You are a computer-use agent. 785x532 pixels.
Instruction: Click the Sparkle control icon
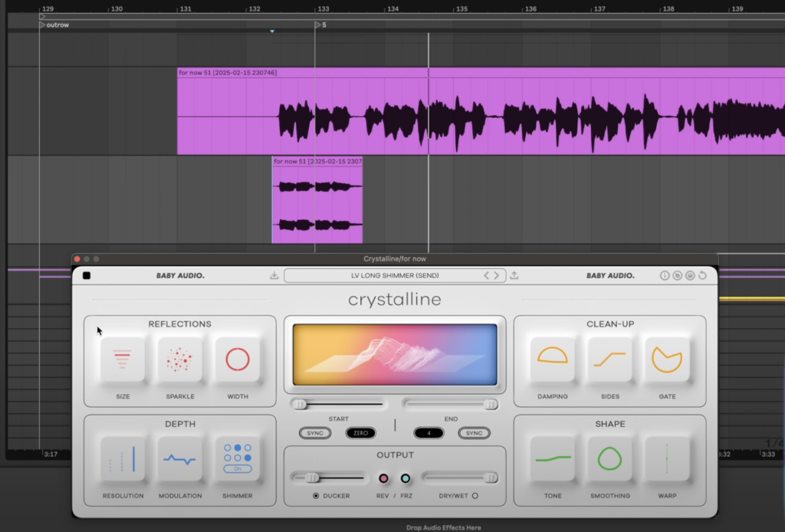tap(179, 360)
